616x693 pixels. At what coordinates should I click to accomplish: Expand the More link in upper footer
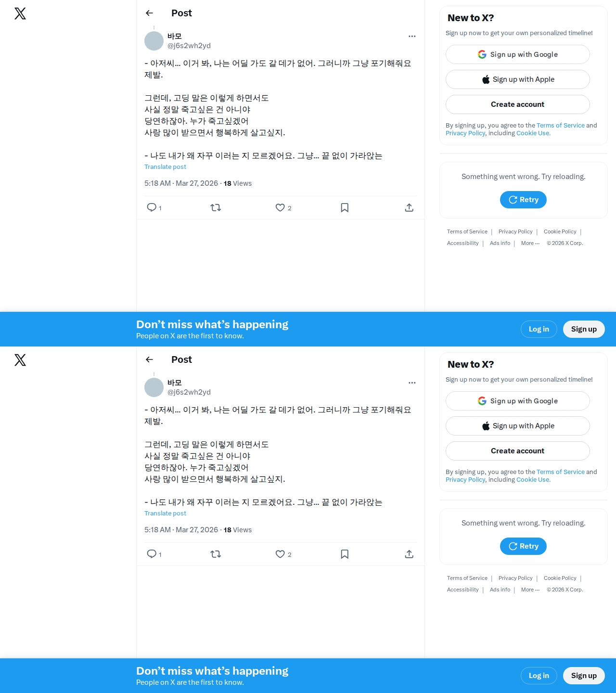point(530,243)
